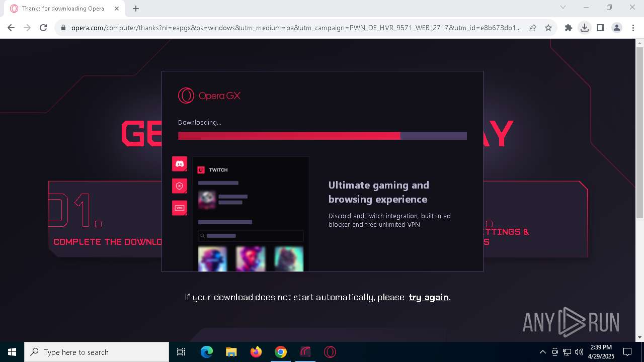Screen dimensions: 644x362
Task: Click the Downloading... status text
Action: point(200,122)
